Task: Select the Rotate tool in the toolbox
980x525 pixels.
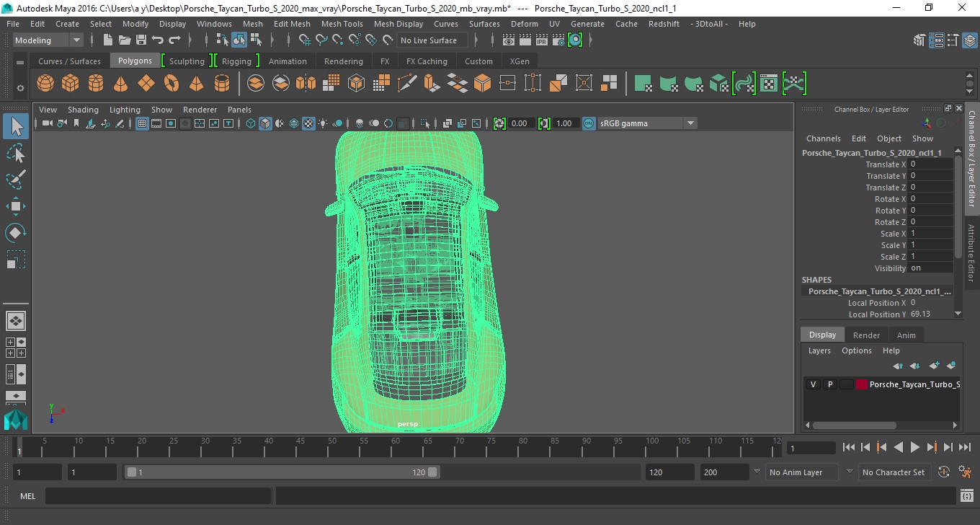Action: pos(16,233)
